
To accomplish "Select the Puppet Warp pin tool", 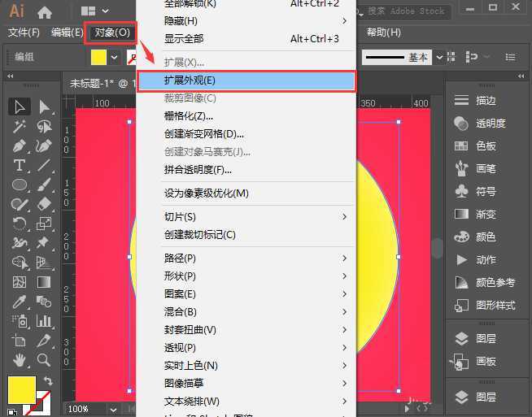I will (44, 243).
